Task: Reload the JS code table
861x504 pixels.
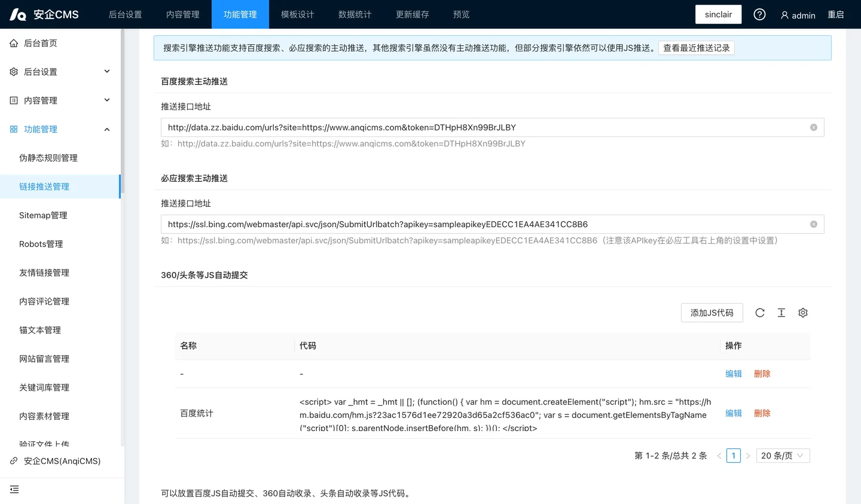Action: pyautogui.click(x=760, y=313)
